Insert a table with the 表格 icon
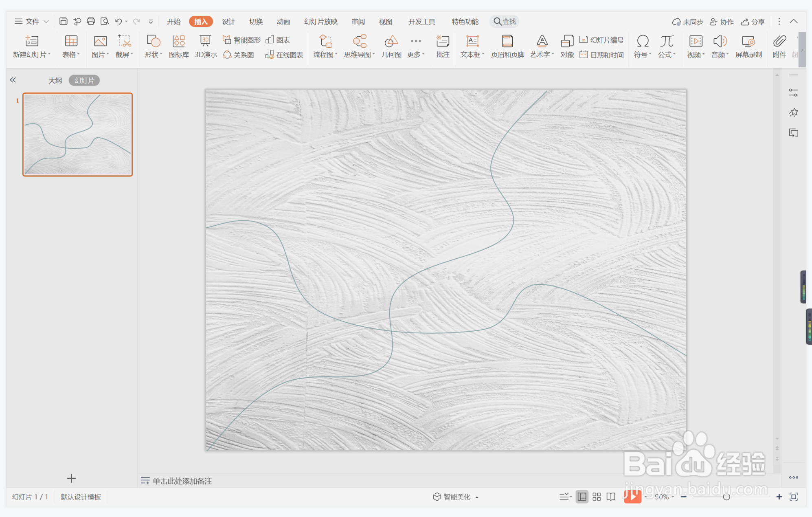 [x=71, y=41]
